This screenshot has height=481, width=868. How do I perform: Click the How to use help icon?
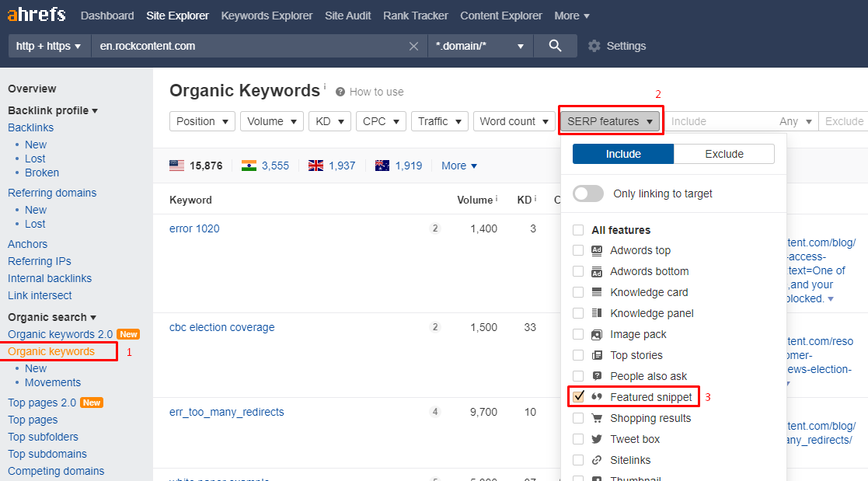(x=340, y=92)
